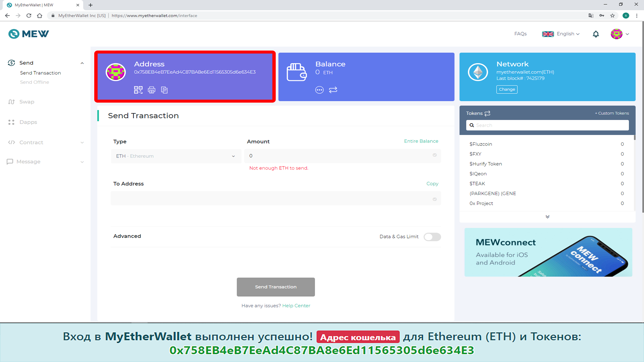Image resolution: width=644 pixels, height=362 pixels.
Task: Open the account avatar dropdown
Action: tap(620, 34)
